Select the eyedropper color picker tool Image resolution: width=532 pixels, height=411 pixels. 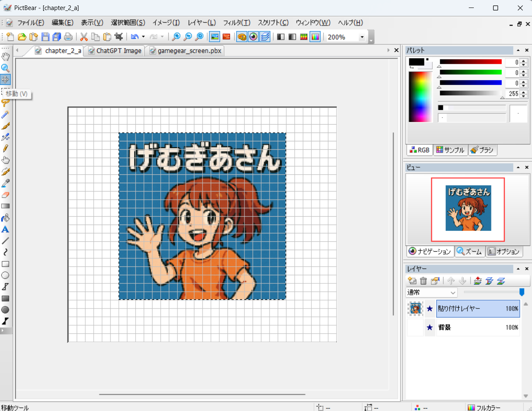[x=5, y=183]
